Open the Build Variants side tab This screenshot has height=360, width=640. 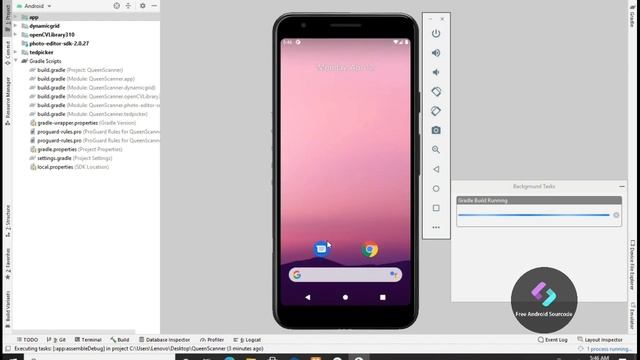coord(8,309)
